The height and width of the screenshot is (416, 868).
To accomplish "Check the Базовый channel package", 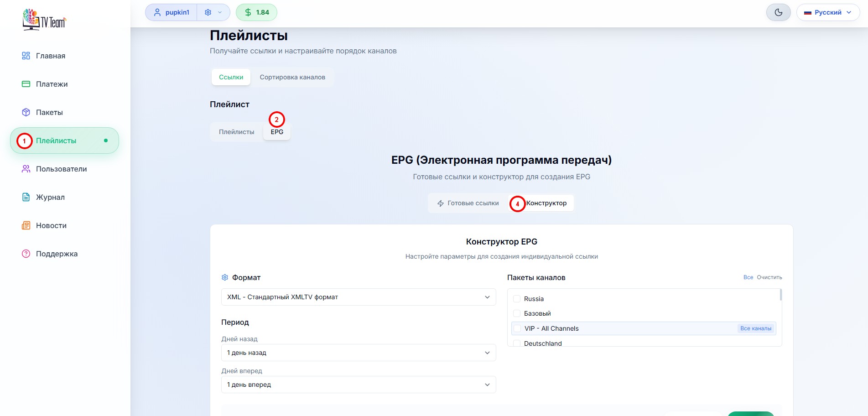I will click(517, 313).
